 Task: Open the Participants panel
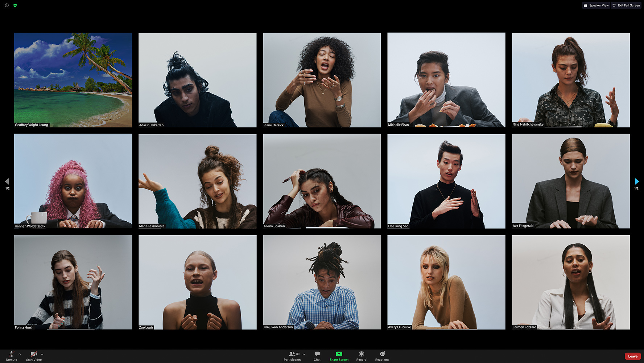pos(292,356)
